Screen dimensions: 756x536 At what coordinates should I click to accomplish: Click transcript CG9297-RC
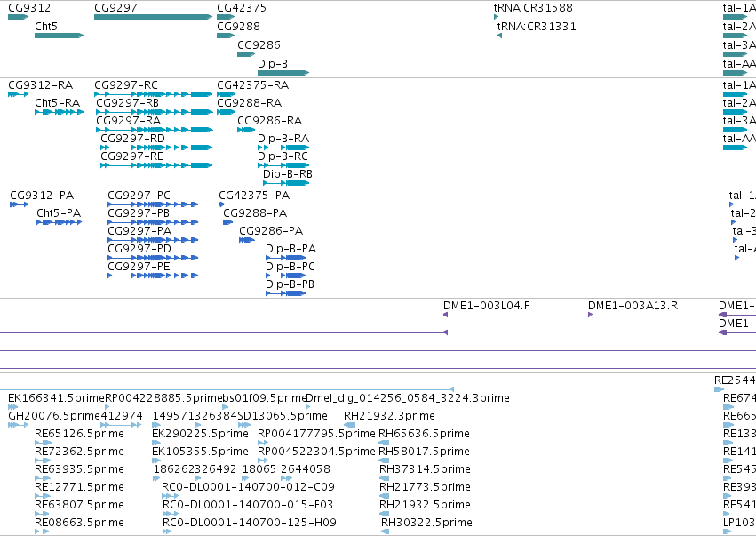[126, 85]
